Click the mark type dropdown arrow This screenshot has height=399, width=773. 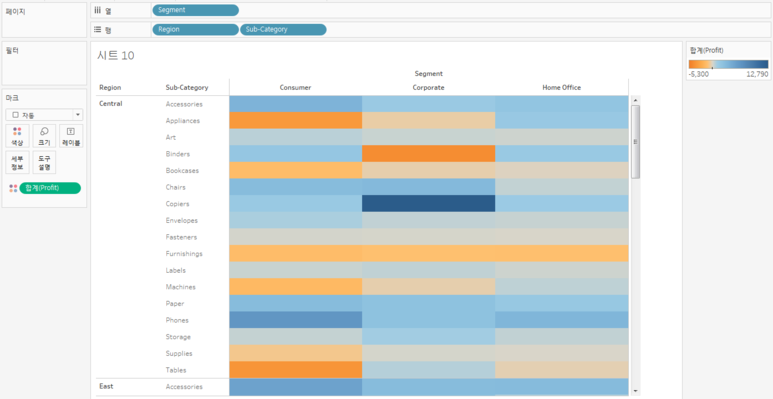coord(78,115)
